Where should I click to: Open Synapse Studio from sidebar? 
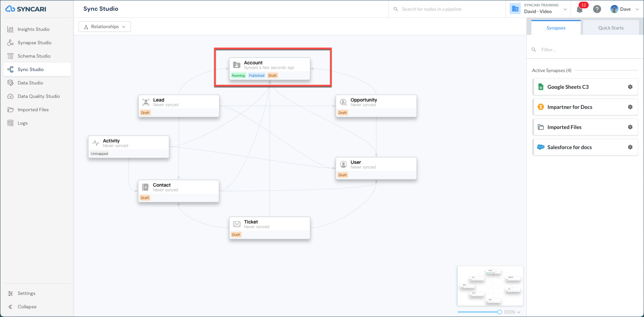(x=37, y=43)
